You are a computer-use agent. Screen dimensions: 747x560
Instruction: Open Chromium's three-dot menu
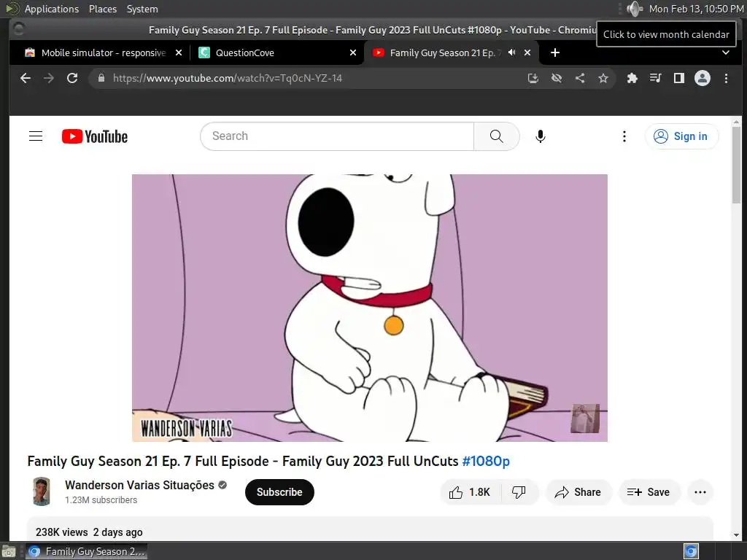[x=726, y=78]
